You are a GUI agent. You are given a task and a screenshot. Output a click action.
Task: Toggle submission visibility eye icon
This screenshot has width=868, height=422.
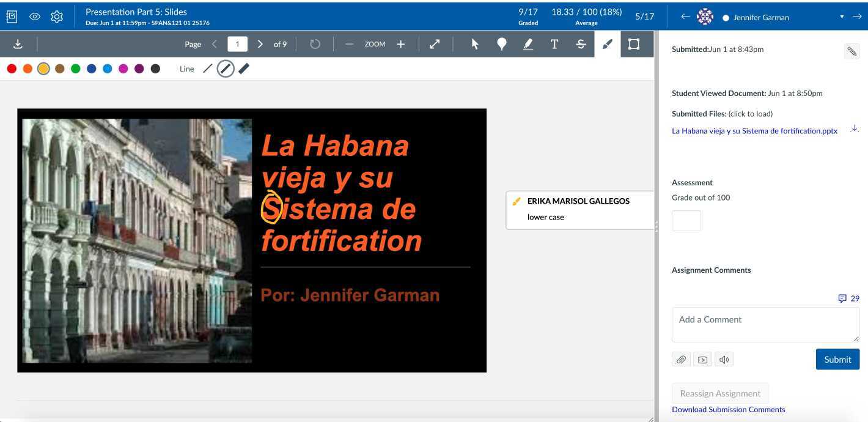pyautogui.click(x=35, y=17)
